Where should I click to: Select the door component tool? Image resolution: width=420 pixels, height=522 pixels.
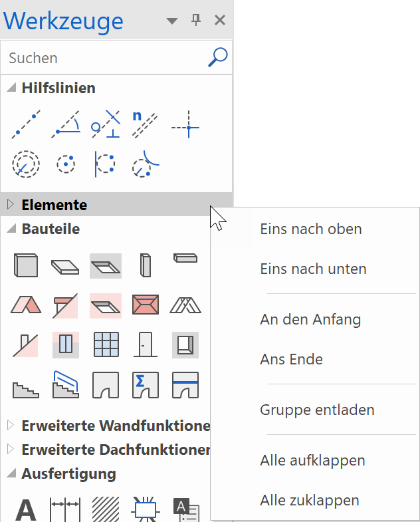point(145,344)
